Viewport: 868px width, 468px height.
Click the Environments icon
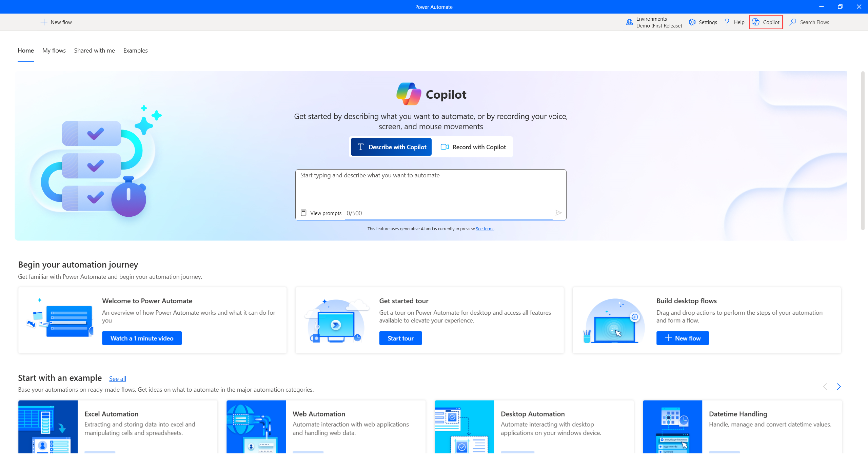pos(630,22)
